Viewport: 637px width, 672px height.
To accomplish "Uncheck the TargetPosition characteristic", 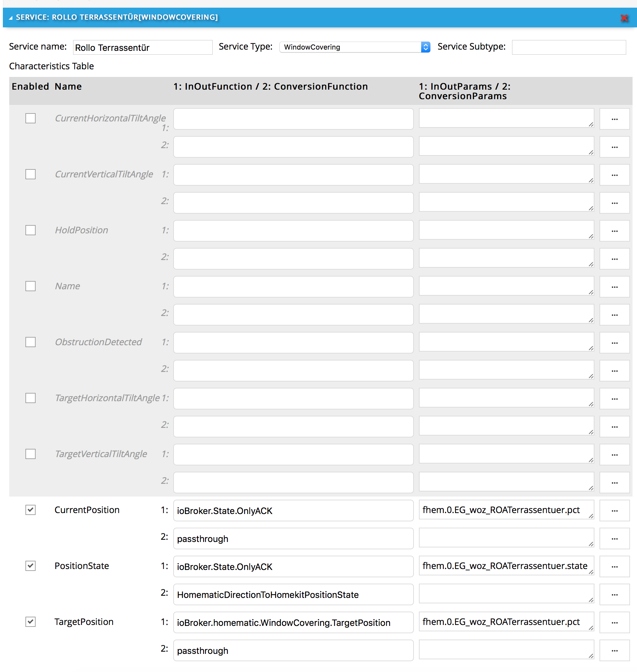I will click(31, 622).
